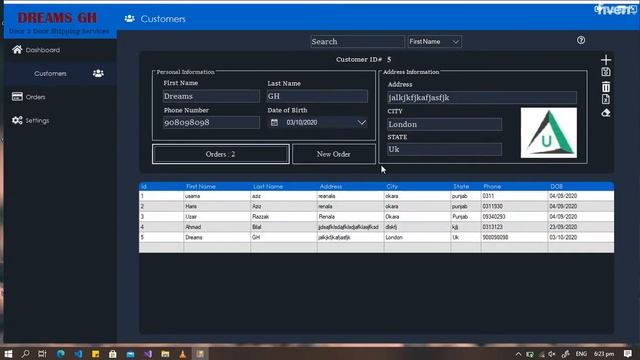Open Microsoft Store from taskbar
Screen dimensions: 640x360
coord(113,354)
